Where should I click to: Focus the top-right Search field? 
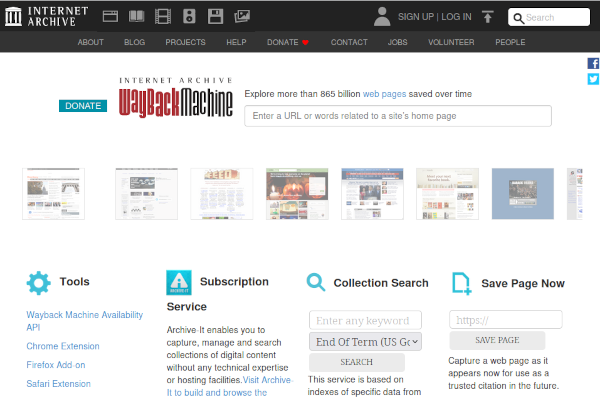pos(549,17)
